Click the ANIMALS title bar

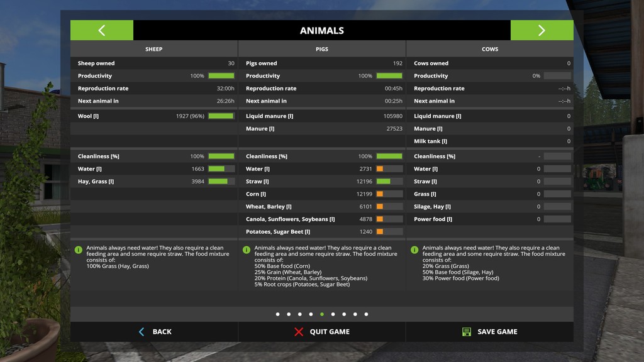pyautogui.click(x=321, y=30)
